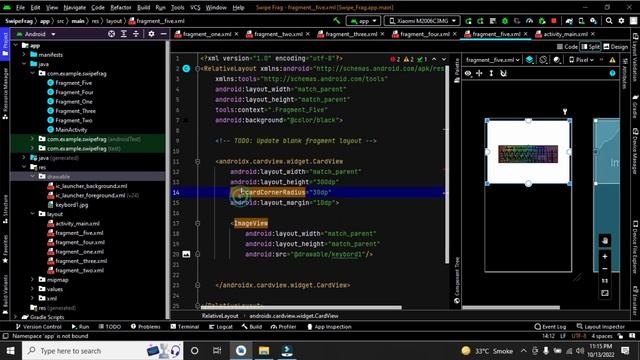This screenshot has height=360, width=640.
Task: Click orientation icon in design toolbar
Action: coord(543,60)
